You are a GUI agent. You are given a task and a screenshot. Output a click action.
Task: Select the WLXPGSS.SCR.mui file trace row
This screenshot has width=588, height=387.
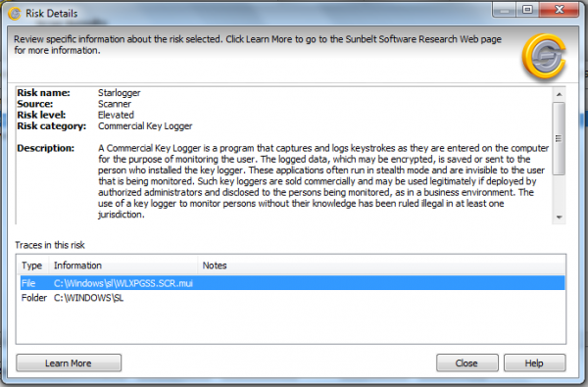[x=292, y=283]
